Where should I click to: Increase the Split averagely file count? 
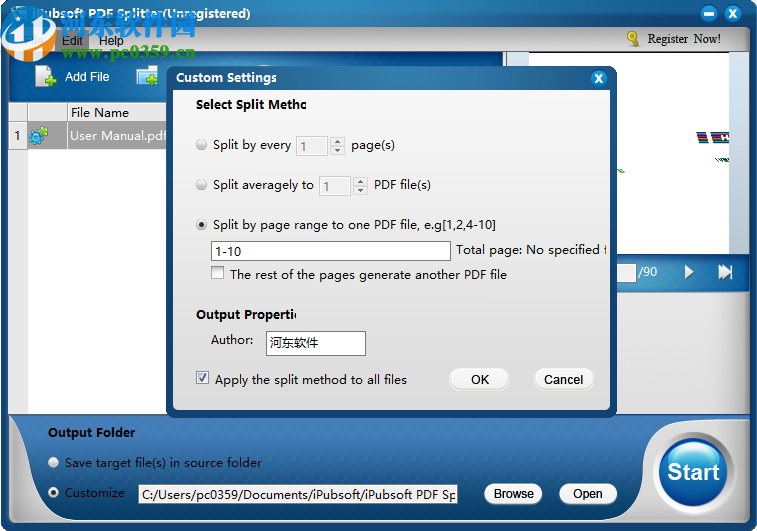click(360, 182)
